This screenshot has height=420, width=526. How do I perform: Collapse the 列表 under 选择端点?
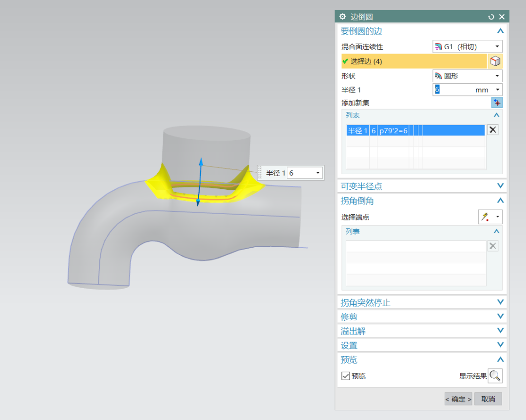(496, 231)
